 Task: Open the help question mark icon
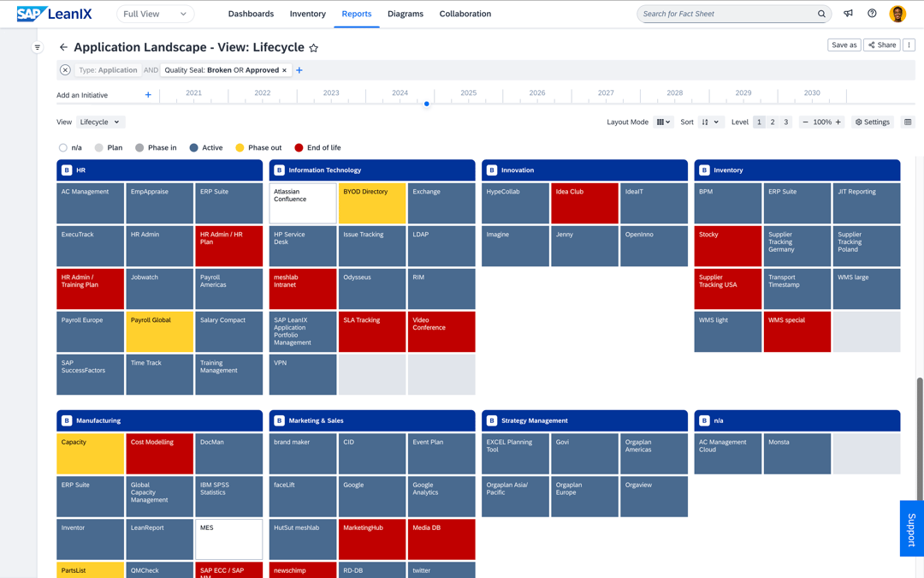pyautogui.click(x=871, y=14)
